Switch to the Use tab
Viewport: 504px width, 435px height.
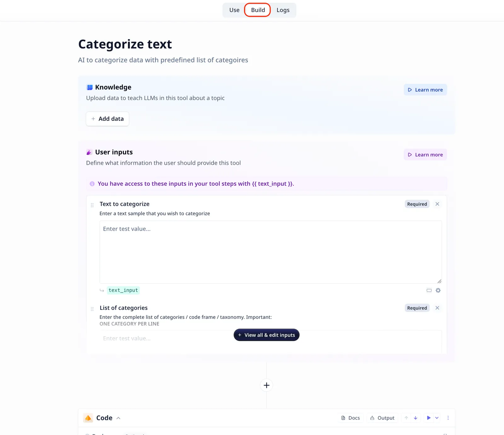(x=234, y=10)
